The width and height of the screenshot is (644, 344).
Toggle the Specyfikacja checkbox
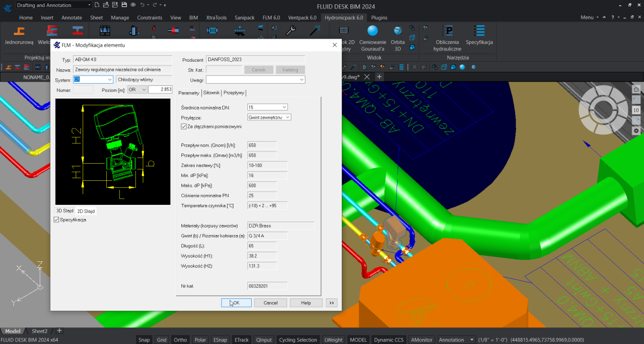point(57,219)
